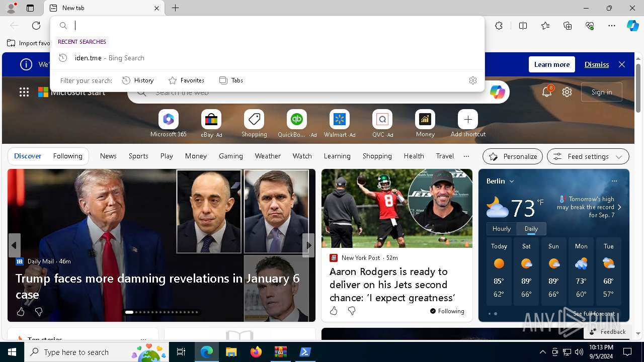Viewport: 644px width, 362px height.
Task: Select recent search iden.tme
Action: (x=267, y=58)
